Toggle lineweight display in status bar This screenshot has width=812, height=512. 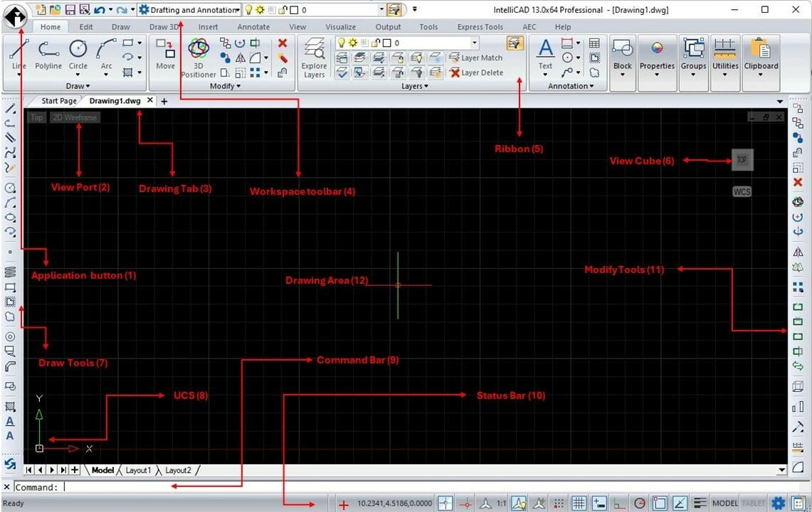click(700, 503)
